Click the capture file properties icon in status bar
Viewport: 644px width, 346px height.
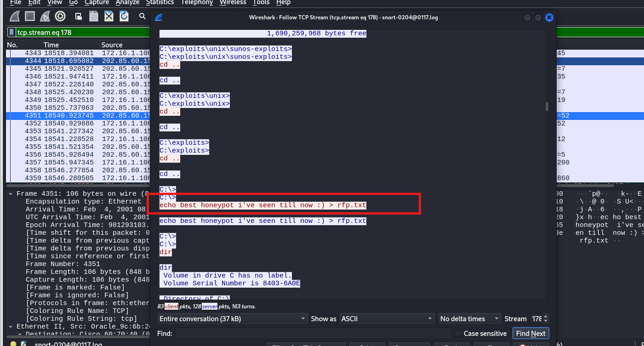[24, 344]
